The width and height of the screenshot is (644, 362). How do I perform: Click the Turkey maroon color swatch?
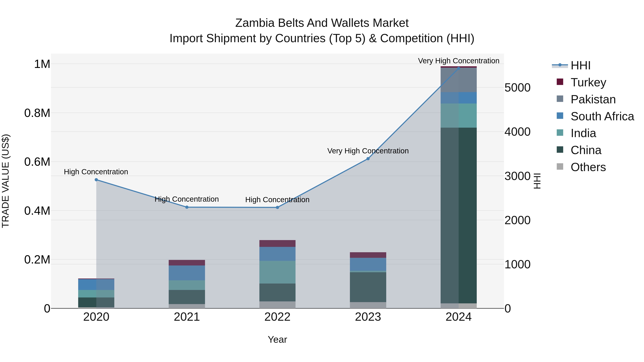point(560,82)
